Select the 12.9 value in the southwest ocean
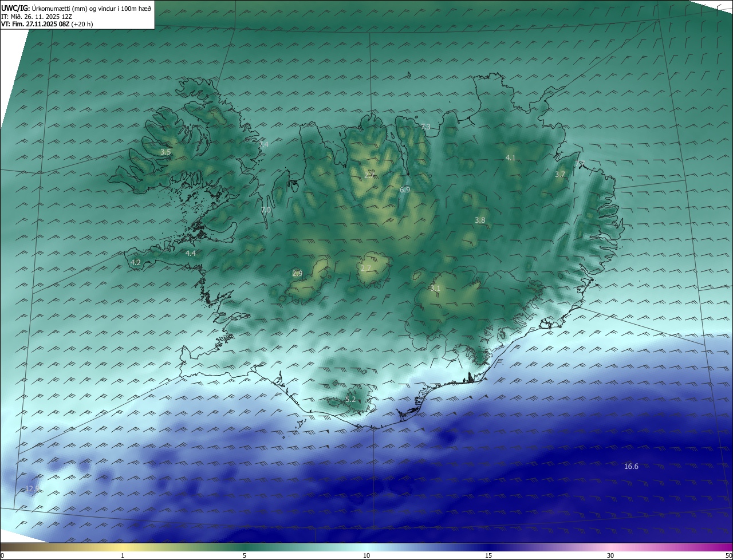This screenshot has height=560, width=733. pos(33,489)
